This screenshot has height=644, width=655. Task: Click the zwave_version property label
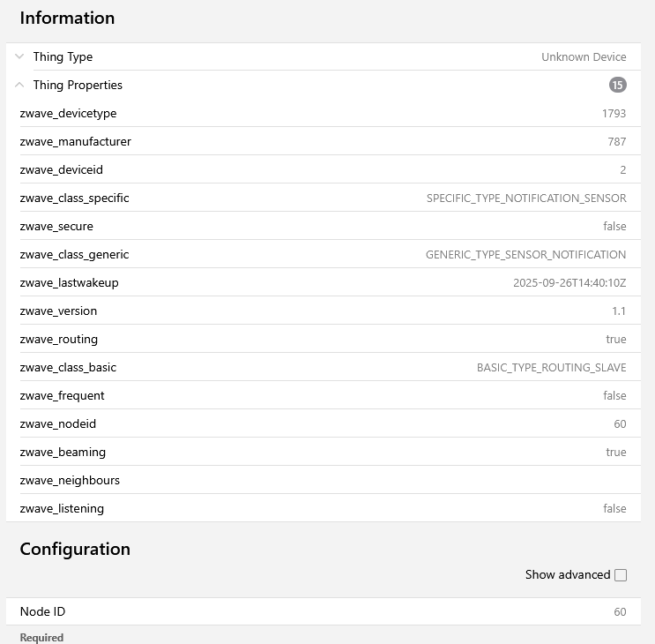(58, 311)
